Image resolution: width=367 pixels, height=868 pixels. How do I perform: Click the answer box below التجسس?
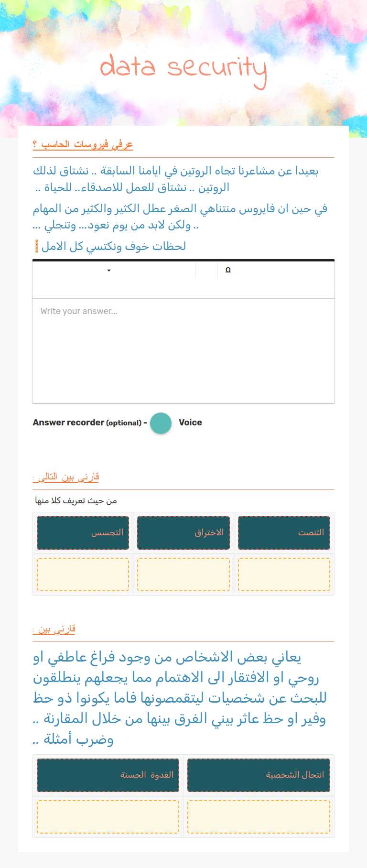pyautogui.click(x=82, y=574)
